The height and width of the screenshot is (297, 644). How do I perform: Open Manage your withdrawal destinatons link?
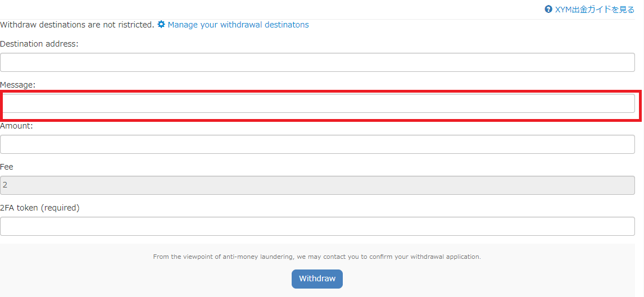pyautogui.click(x=238, y=25)
